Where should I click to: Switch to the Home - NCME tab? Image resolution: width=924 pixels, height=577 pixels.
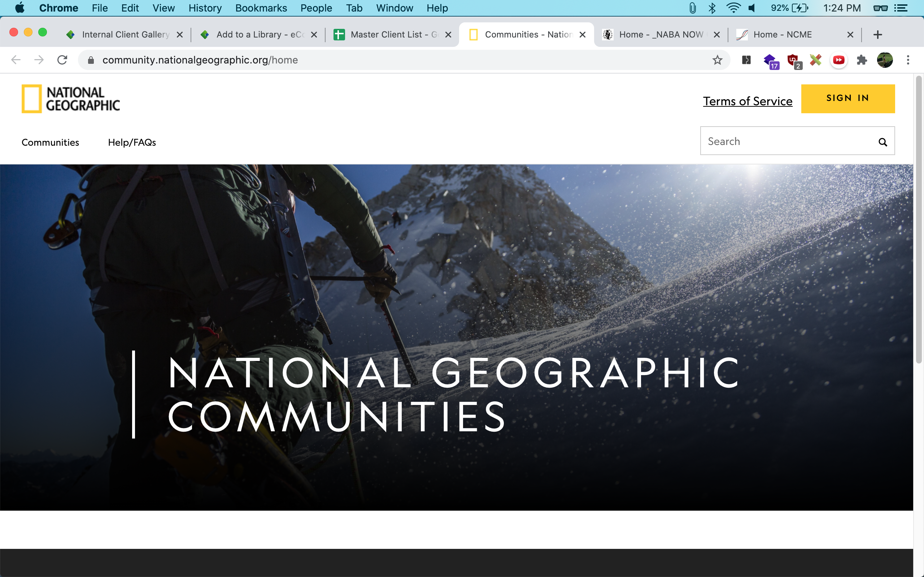pyautogui.click(x=783, y=35)
